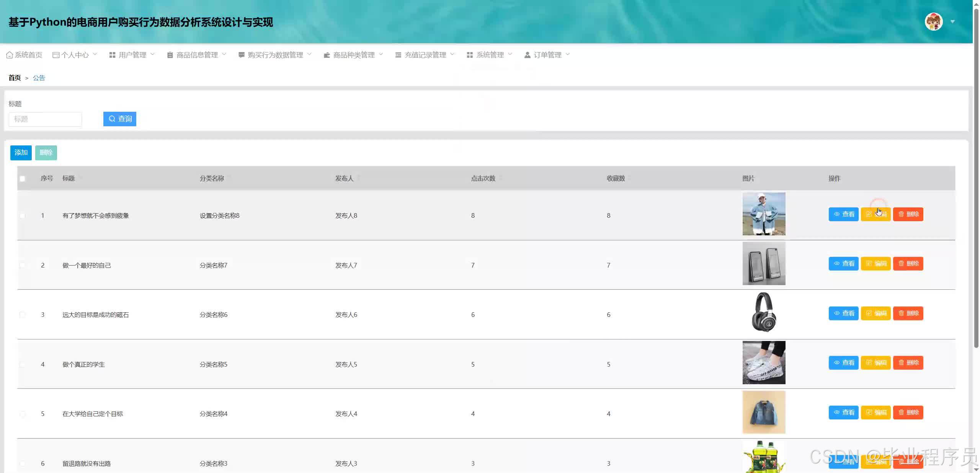Toggle the select-all checkbox in the table header
This screenshot has width=980, height=473.
pos(22,179)
